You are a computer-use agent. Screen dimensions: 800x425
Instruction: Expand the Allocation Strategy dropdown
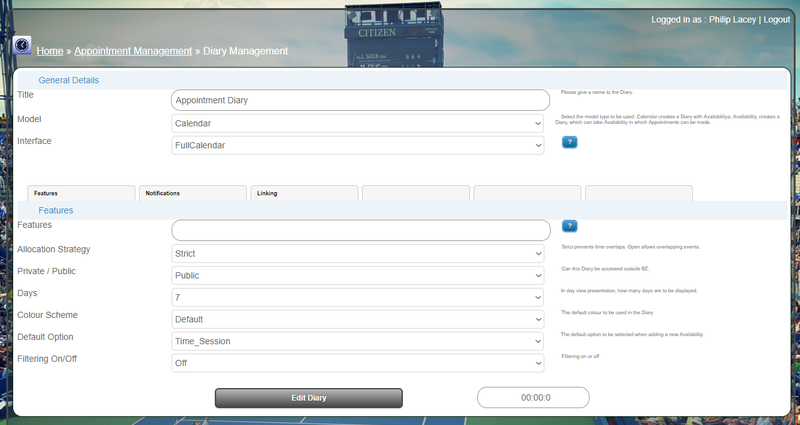click(358, 254)
